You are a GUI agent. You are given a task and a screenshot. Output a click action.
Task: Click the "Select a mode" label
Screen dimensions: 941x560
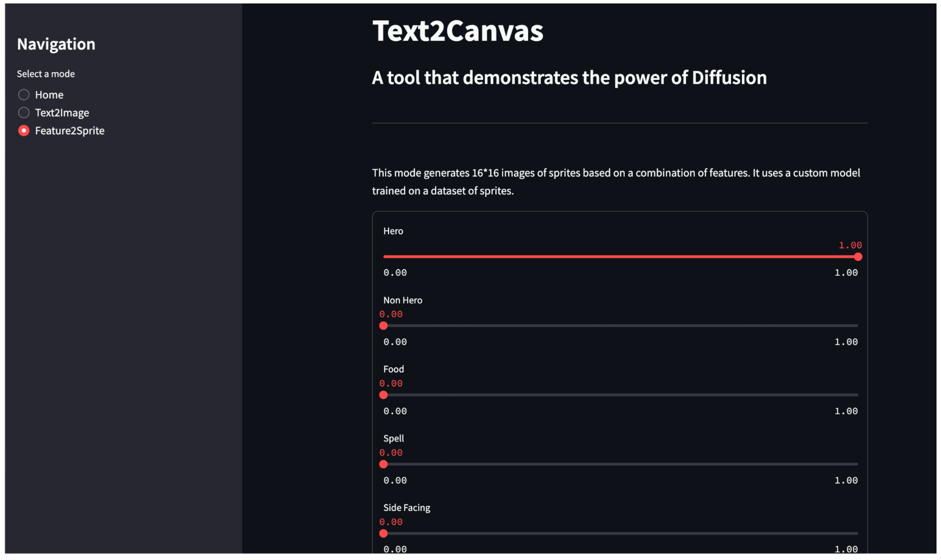click(x=46, y=74)
